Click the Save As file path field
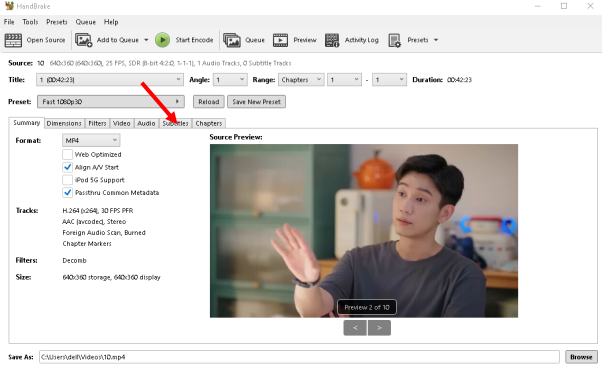602x368 pixels. tap(299, 357)
